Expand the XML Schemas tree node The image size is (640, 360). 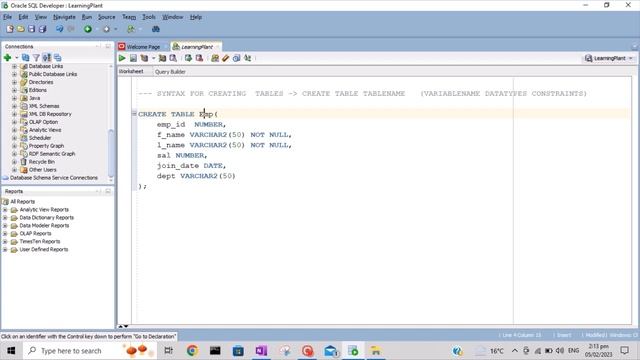(x=14, y=106)
